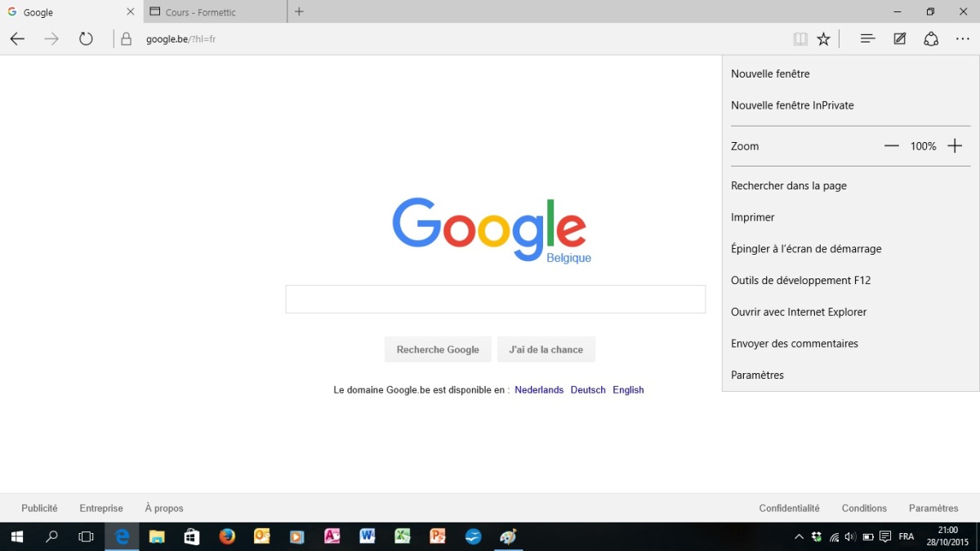Switch to Cours - Formettic tab
This screenshot has height=551, width=980.
(215, 12)
